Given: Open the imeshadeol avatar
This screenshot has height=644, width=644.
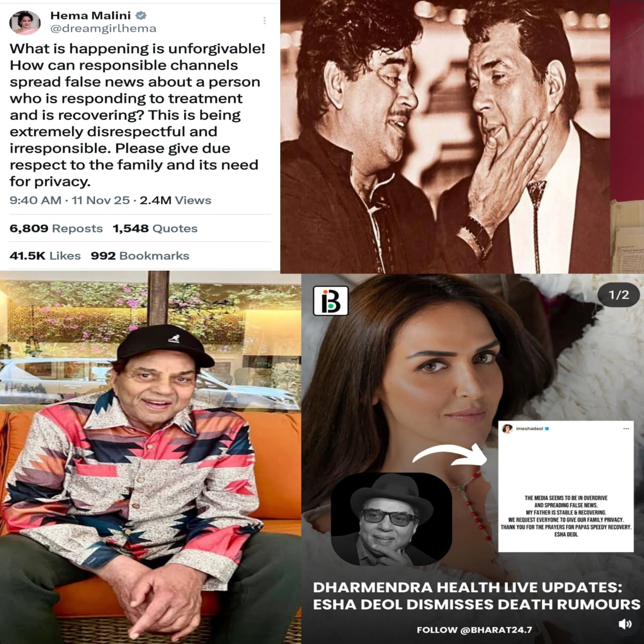Looking at the screenshot, I should [x=507, y=429].
